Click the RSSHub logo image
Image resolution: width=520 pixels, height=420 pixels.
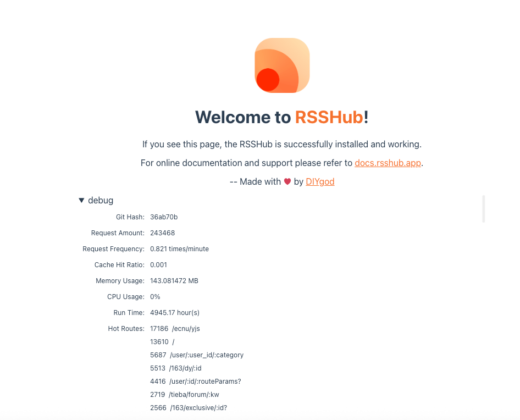tap(282, 65)
